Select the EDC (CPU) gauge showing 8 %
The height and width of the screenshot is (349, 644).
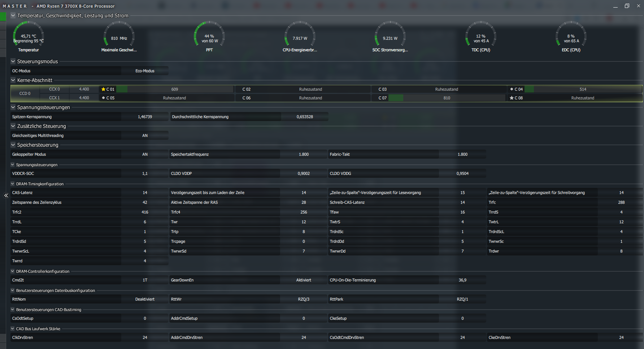point(571,36)
